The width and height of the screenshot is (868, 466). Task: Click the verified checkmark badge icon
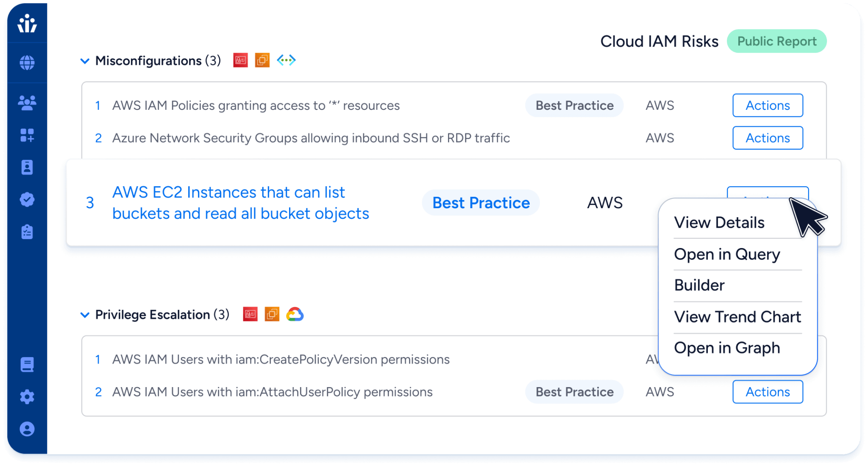click(x=27, y=200)
